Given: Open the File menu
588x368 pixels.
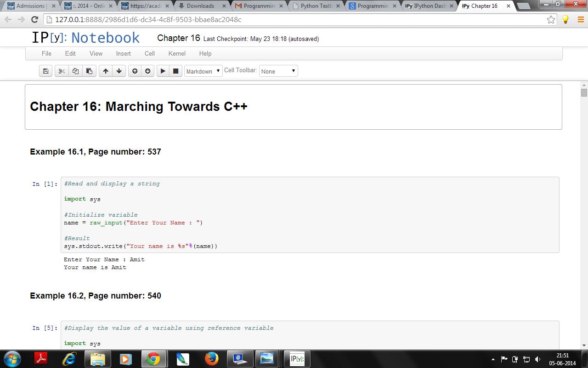Looking at the screenshot, I should pos(46,53).
